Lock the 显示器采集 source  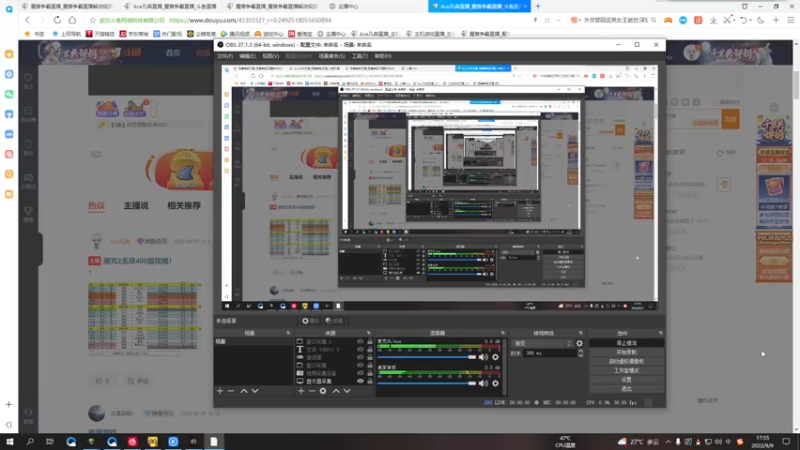tap(370, 381)
